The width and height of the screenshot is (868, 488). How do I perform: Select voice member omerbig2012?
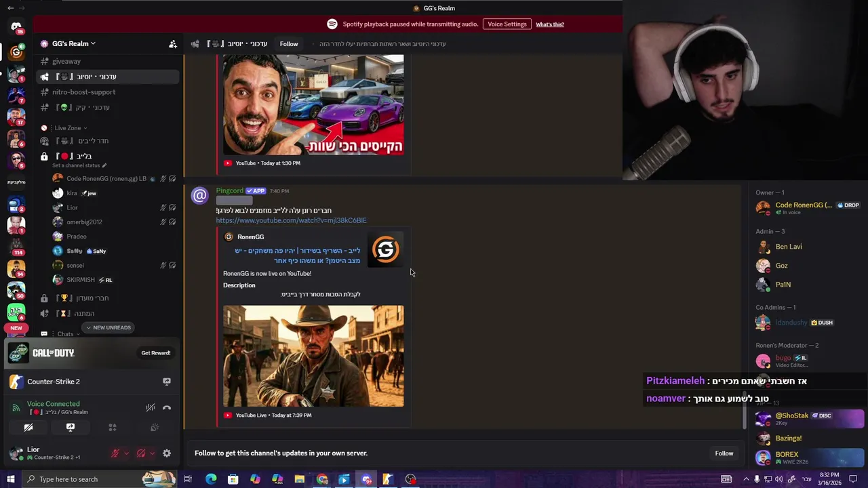(114, 222)
